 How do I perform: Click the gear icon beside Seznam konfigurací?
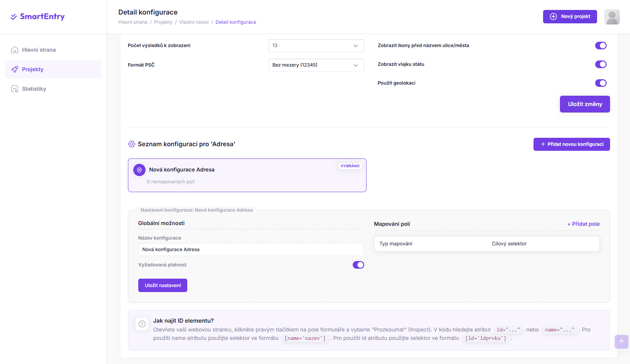[x=131, y=144]
